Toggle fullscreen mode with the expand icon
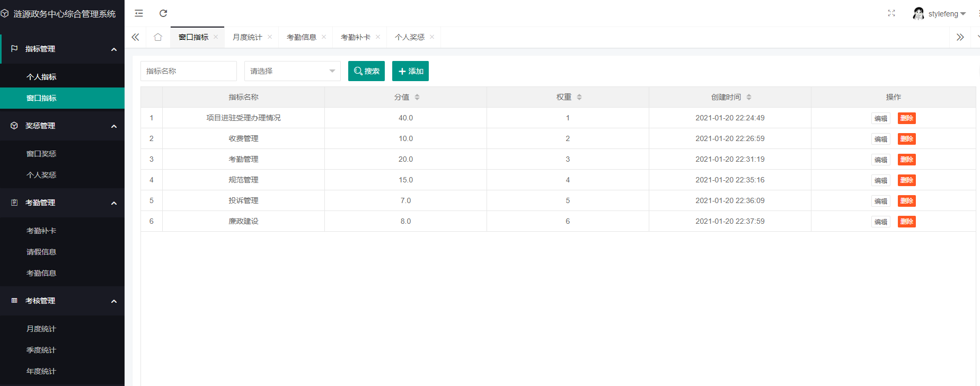The image size is (980, 386). [891, 13]
